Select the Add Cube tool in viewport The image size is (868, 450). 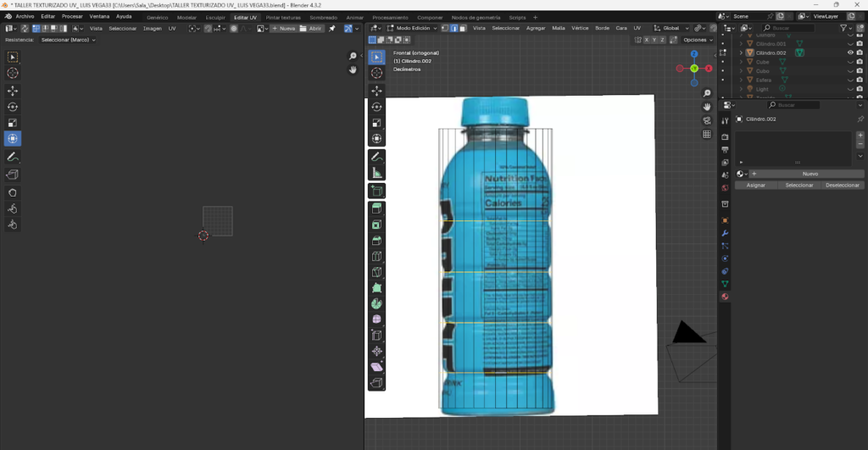click(x=376, y=191)
